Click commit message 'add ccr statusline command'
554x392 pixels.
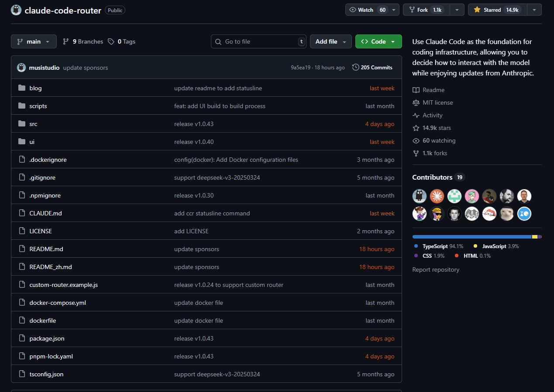click(x=212, y=213)
